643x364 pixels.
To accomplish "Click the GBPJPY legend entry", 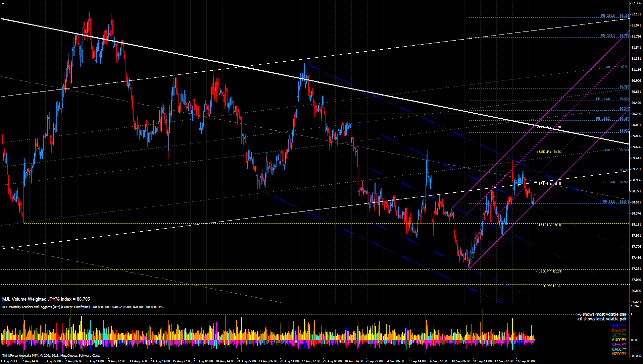I will point(619,335).
